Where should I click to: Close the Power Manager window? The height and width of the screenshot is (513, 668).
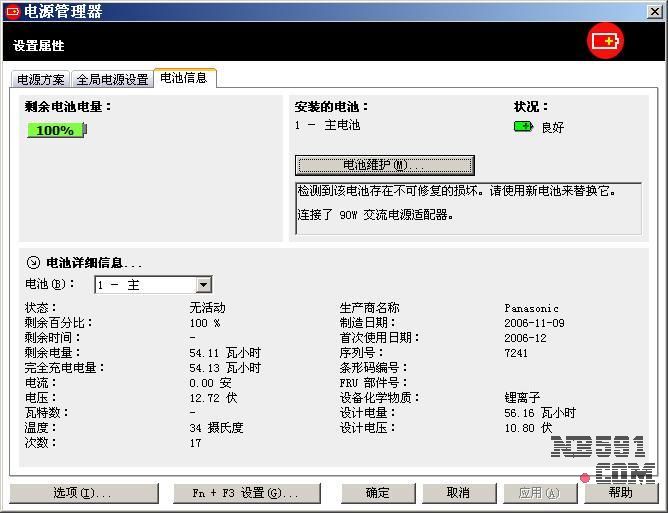pyautogui.click(x=654, y=11)
